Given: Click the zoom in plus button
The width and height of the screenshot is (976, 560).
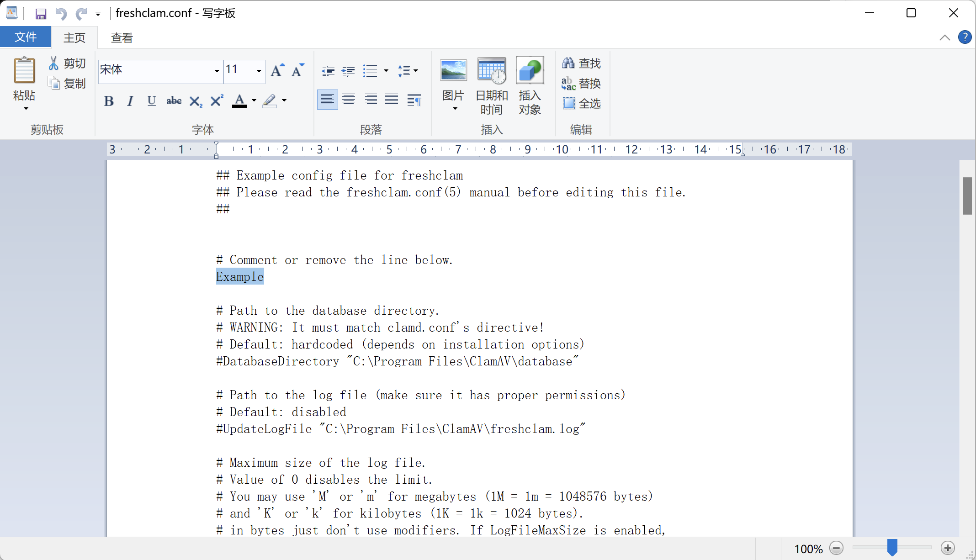Looking at the screenshot, I should coord(948,548).
